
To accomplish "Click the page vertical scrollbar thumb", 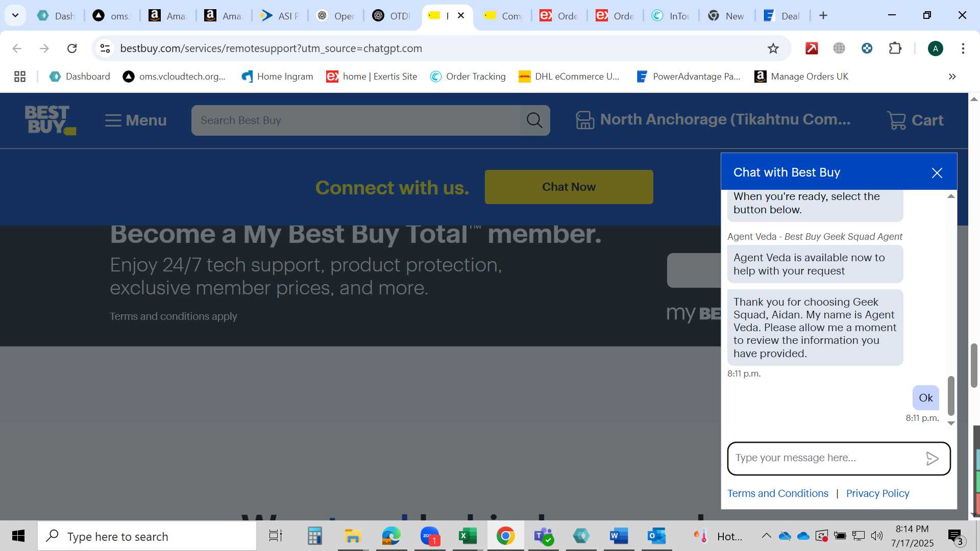I will (x=974, y=365).
